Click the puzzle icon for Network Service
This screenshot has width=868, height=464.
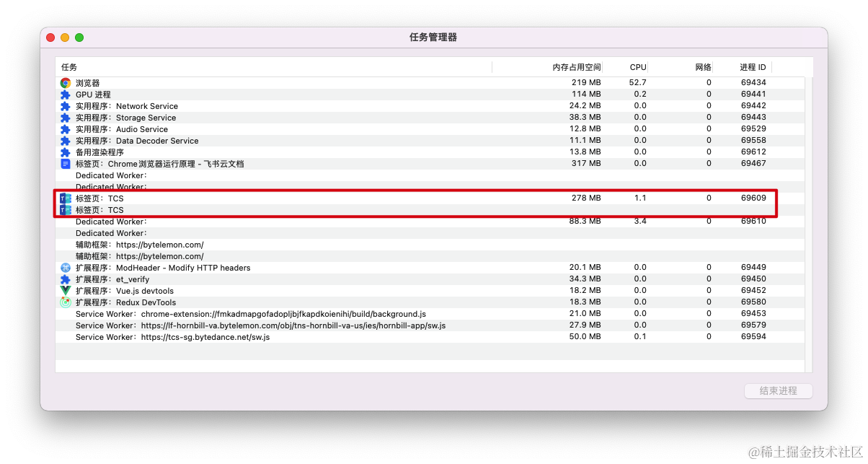(x=66, y=106)
